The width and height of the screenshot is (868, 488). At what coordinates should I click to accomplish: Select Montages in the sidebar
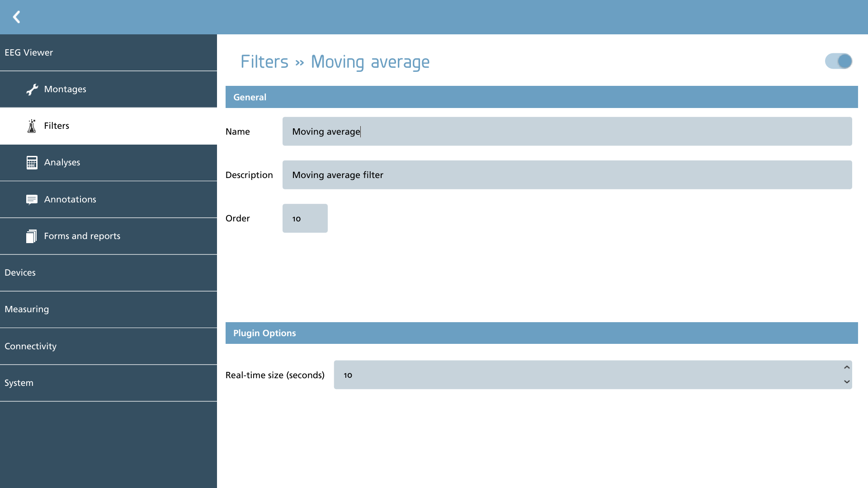coord(108,89)
